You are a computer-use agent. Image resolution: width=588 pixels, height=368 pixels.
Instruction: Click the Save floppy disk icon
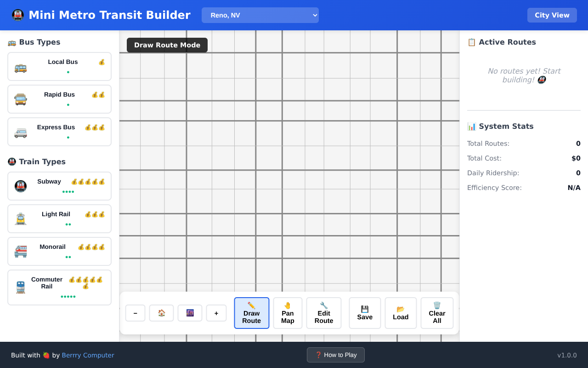click(x=364, y=313)
